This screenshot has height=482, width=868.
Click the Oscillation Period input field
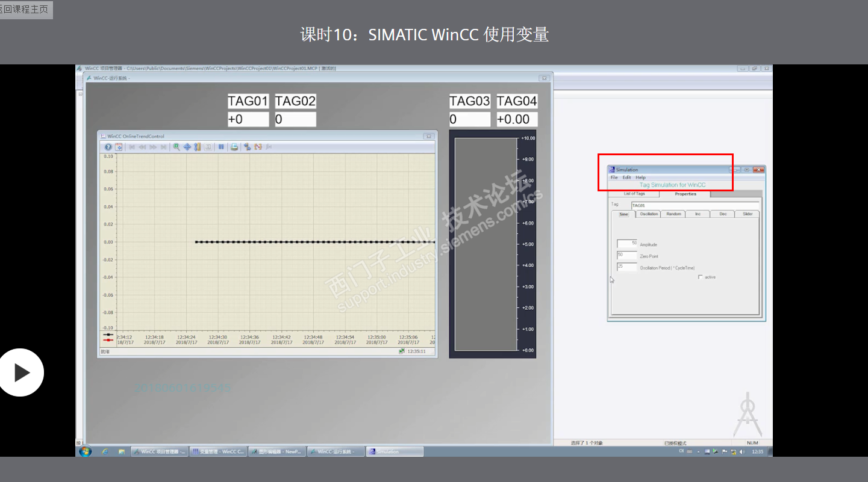(x=627, y=267)
